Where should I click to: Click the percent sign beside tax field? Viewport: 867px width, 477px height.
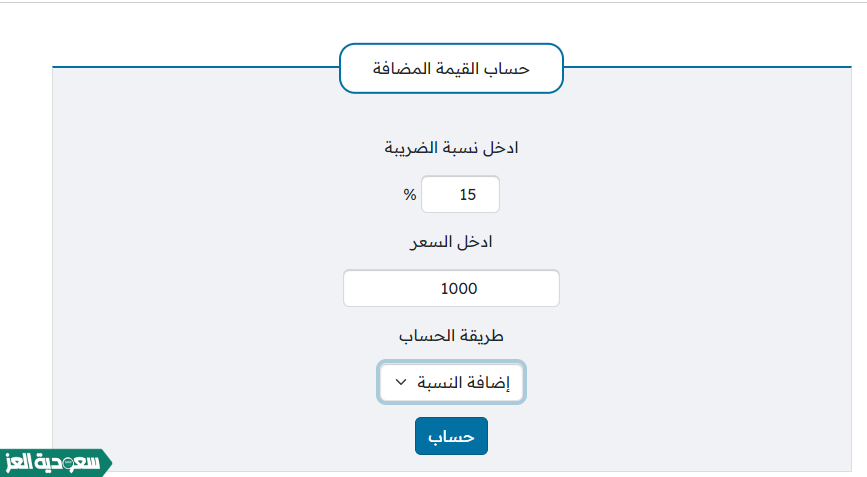coord(409,195)
